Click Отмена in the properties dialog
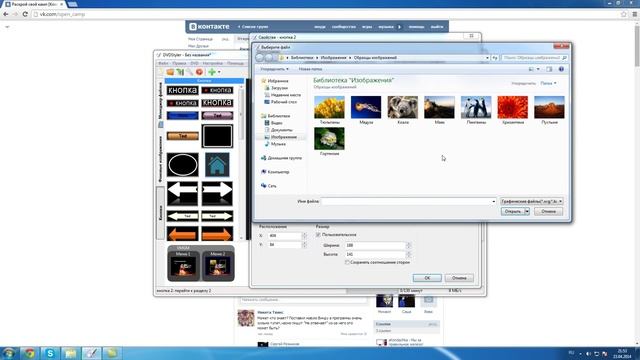Image resolution: width=640 pixels, height=360 pixels. click(x=459, y=278)
